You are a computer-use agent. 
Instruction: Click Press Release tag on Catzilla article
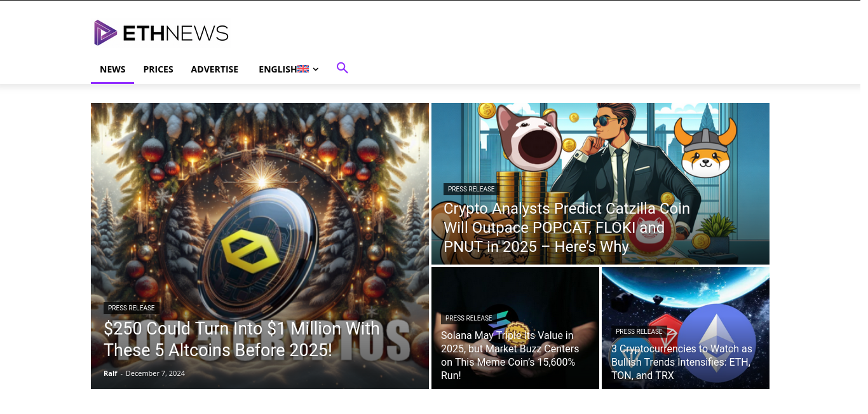click(471, 189)
